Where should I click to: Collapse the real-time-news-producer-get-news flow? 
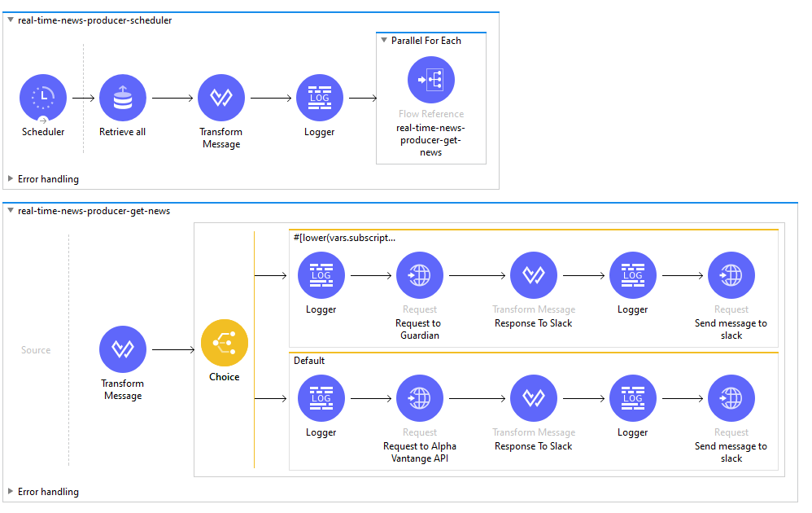tap(10, 210)
